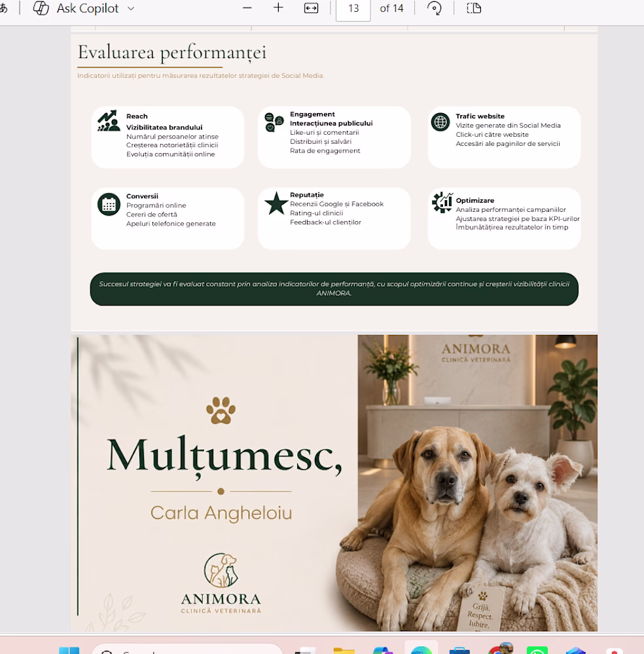Click the 'Reputație' card title
The height and width of the screenshot is (654, 644).
307,195
